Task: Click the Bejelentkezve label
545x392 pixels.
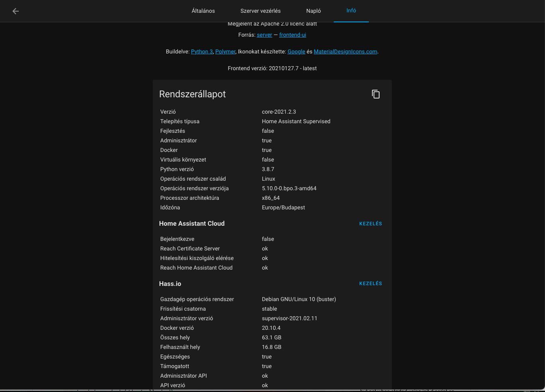Action: (x=177, y=239)
